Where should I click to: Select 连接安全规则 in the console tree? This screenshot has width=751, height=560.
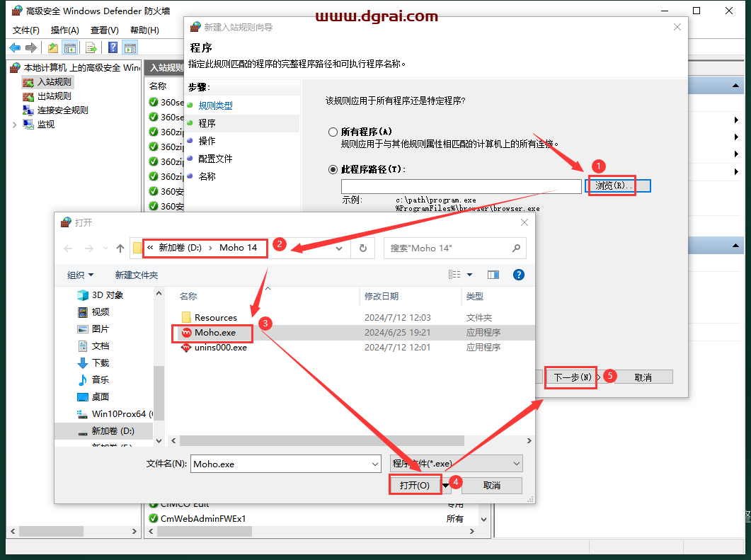(x=63, y=110)
